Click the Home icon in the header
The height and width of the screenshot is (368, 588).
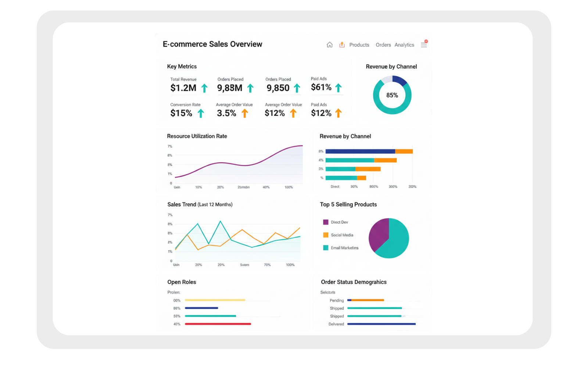(x=330, y=45)
